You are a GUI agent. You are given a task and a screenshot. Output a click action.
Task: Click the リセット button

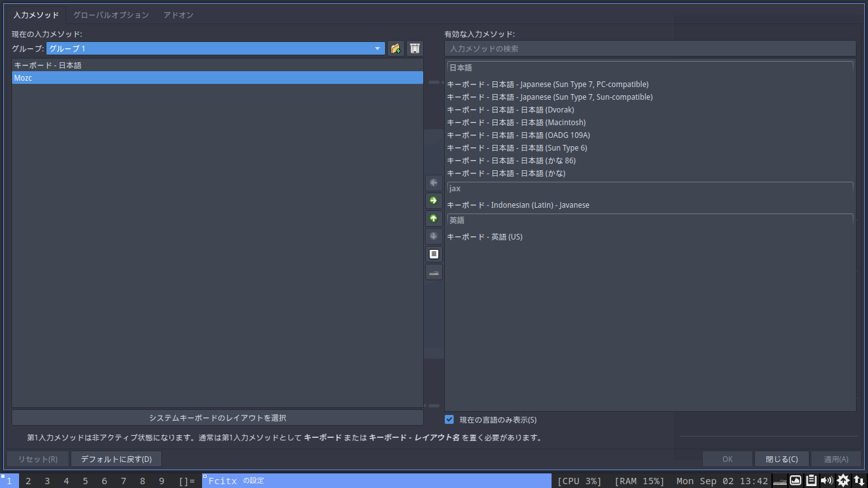click(38, 459)
